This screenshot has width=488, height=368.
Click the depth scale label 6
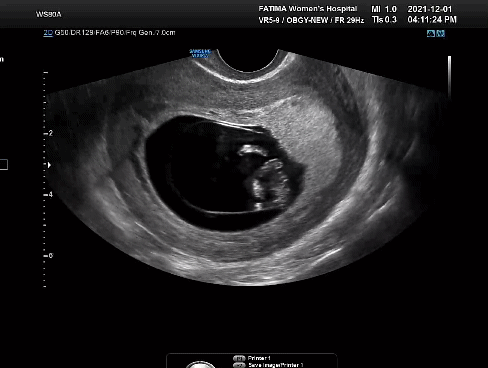(x=50, y=256)
